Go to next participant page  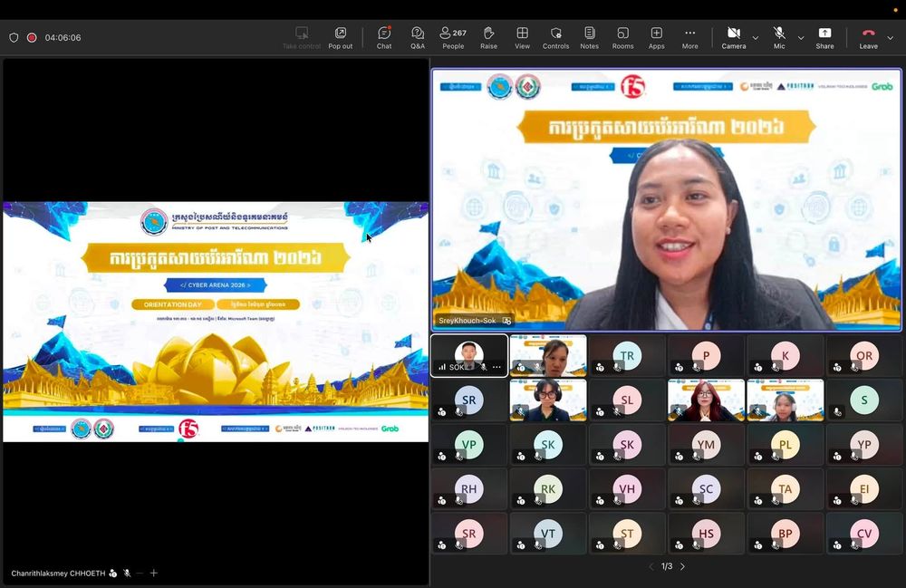682,566
